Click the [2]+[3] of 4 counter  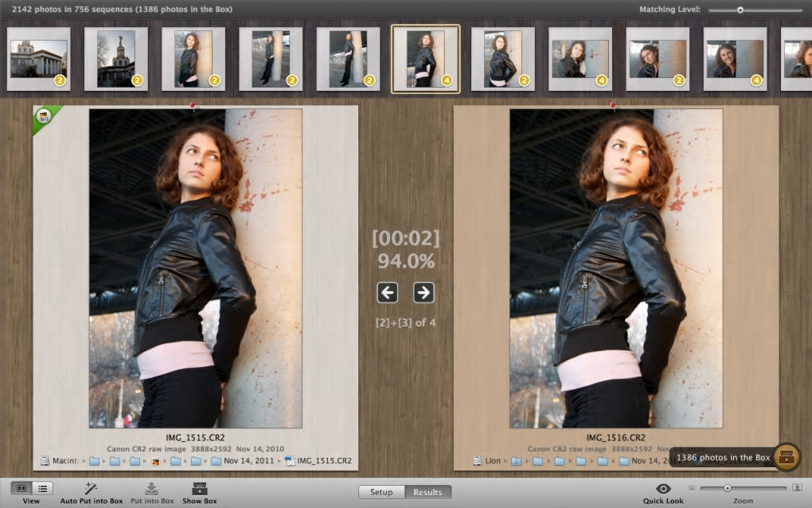pos(405,322)
